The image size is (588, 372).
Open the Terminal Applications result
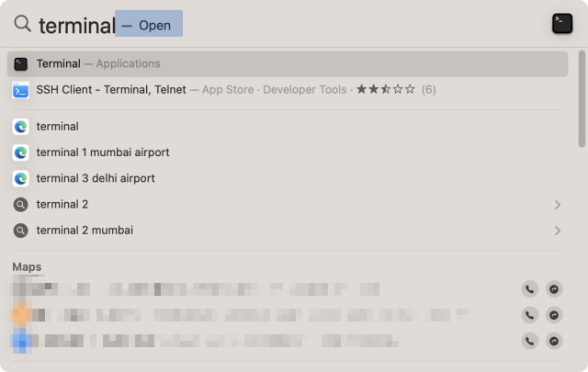pos(98,63)
